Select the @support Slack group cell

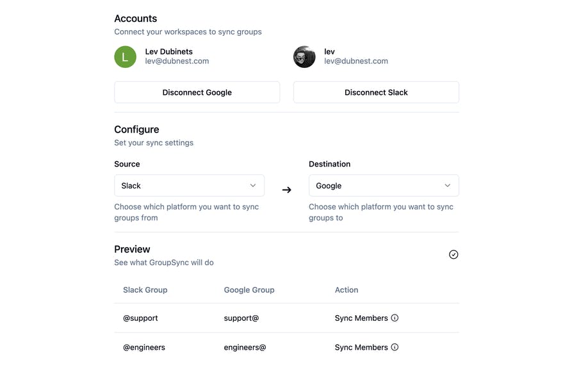(x=140, y=318)
